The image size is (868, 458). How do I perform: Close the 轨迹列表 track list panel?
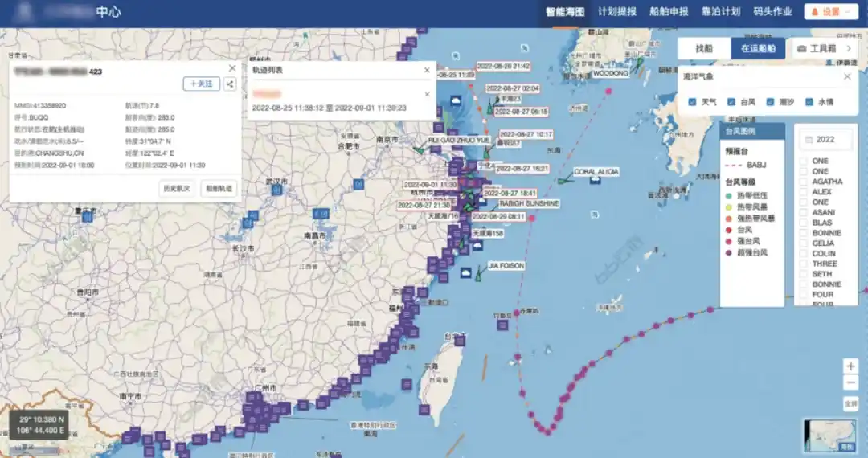[x=428, y=70]
